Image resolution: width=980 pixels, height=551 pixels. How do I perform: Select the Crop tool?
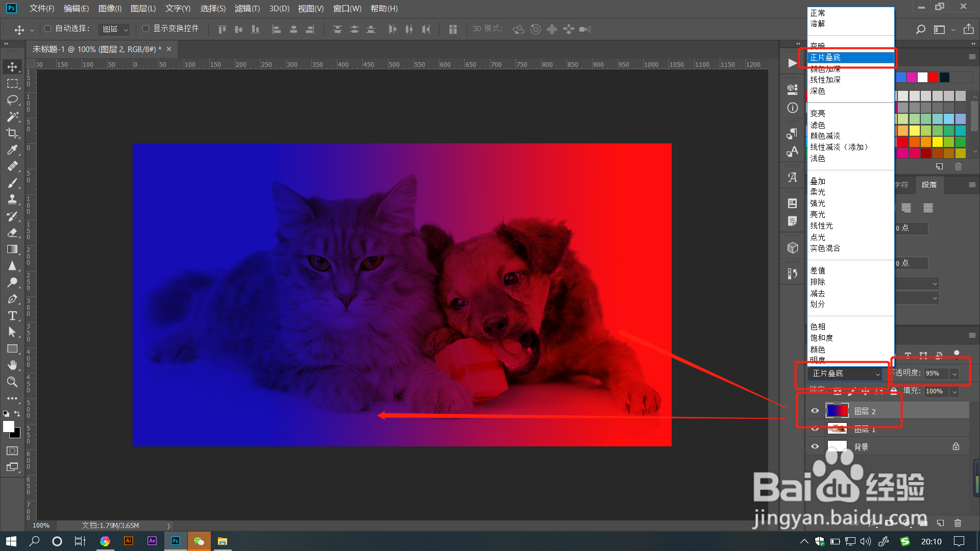click(12, 133)
